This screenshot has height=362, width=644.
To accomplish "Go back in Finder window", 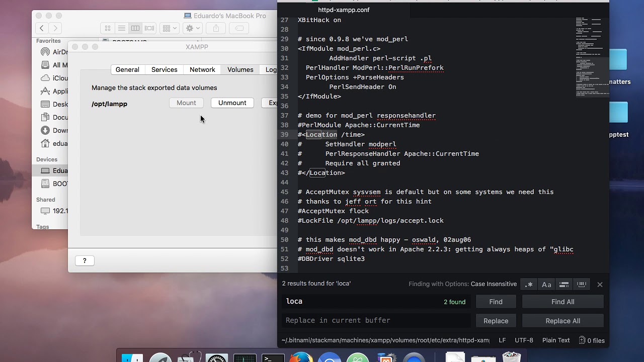I will 42,29.
